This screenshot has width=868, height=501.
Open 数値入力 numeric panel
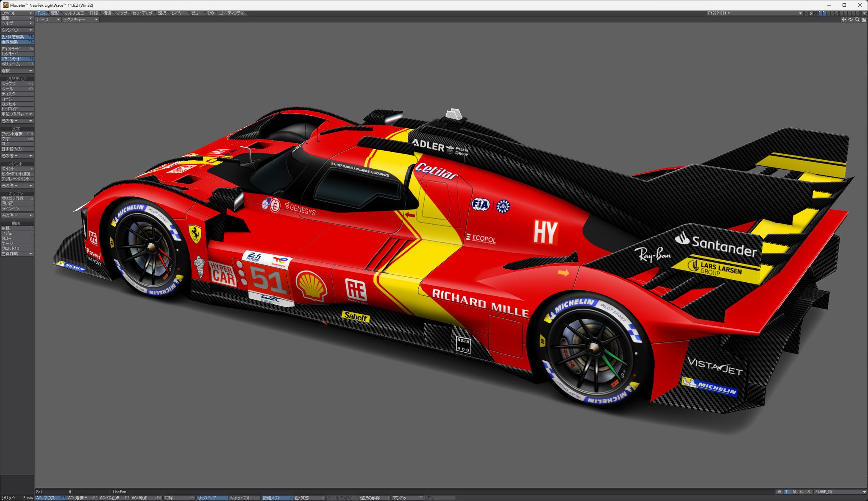278,498
